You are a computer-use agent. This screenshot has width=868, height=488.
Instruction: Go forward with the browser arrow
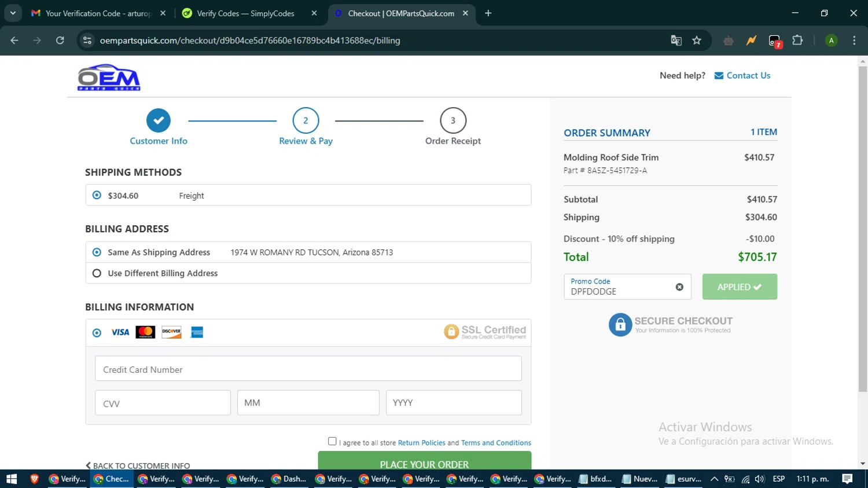point(37,41)
